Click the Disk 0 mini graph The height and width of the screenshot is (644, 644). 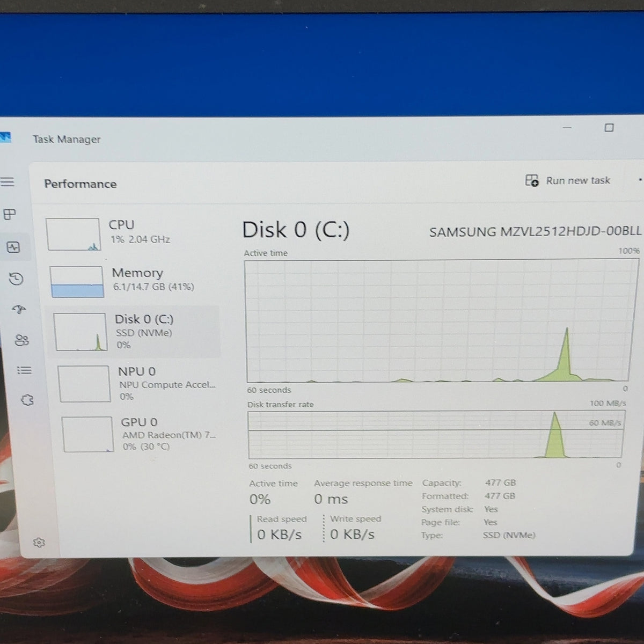(80, 332)
